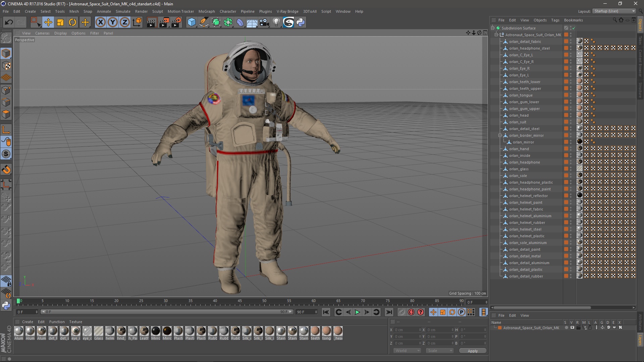Open the Scale mode dropdown
644x362 pixels.
click(439, 351)
